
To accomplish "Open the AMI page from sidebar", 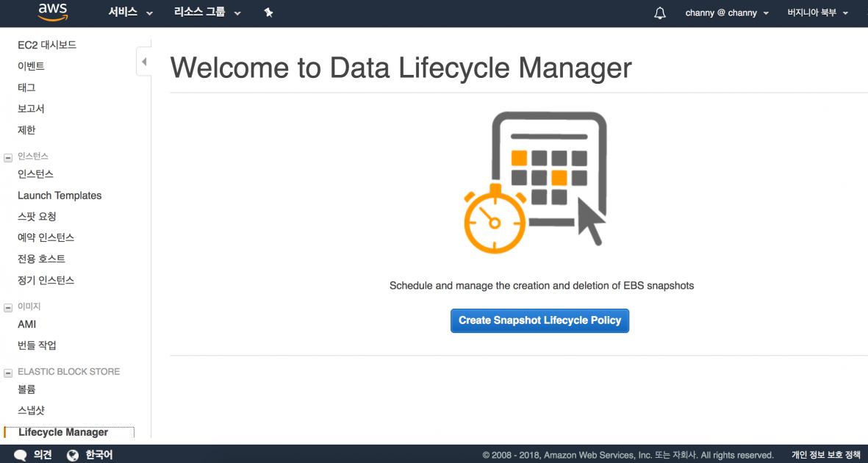I will [x=27, y=324].
